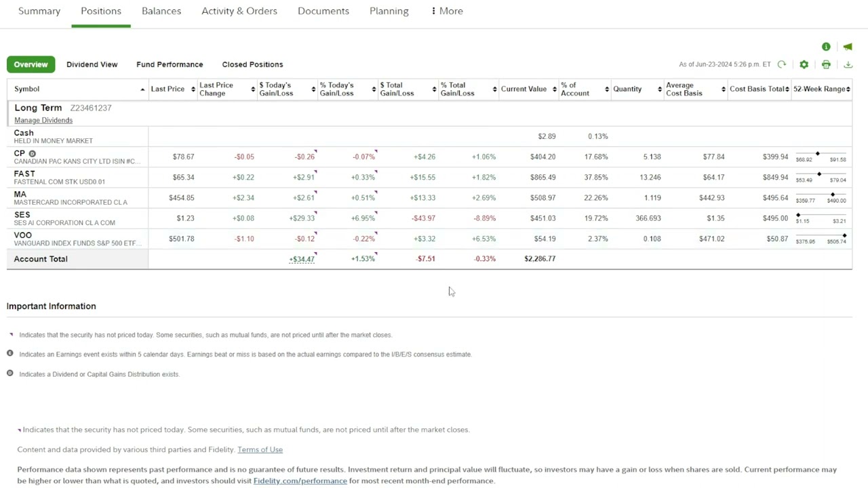View Closed Positions
The width and height of the screenshot is (868, 488).
(x=252, y=64)
